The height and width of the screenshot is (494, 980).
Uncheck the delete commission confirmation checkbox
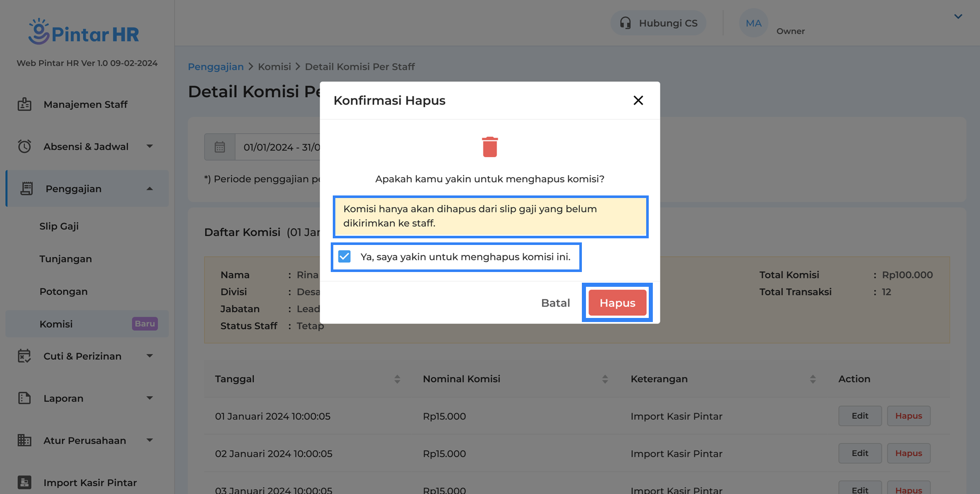click(x=345, y=257)
